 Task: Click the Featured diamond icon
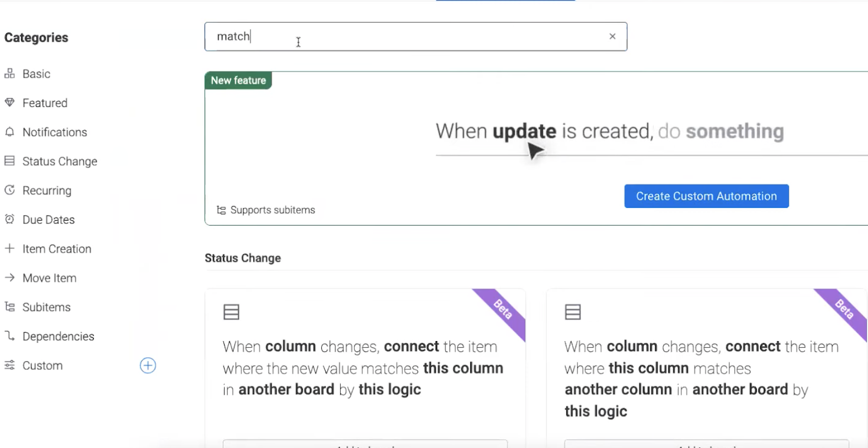(x=9, y=103)
